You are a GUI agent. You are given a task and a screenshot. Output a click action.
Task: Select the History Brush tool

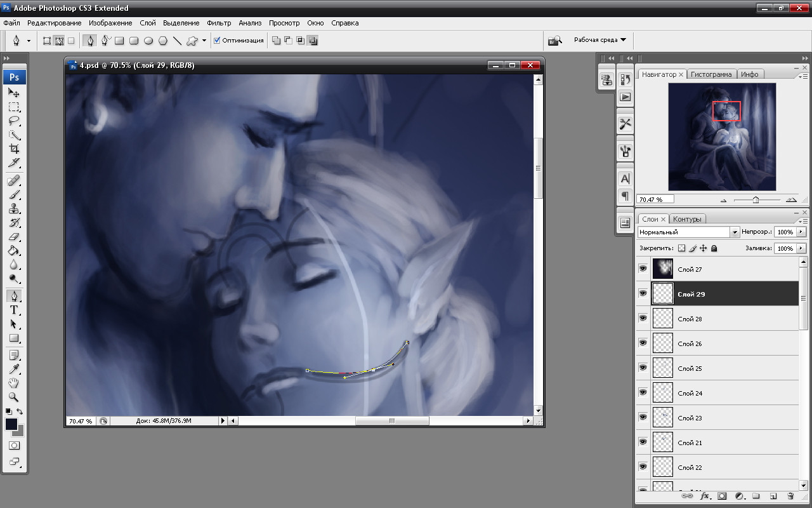14,223
